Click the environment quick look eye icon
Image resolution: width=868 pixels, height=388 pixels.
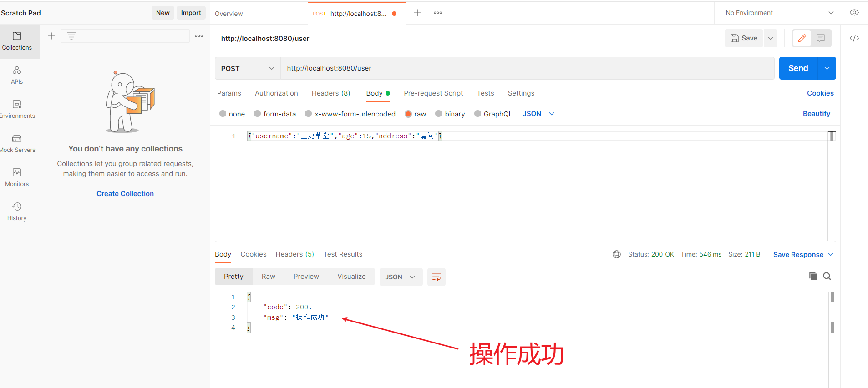click(x=854, y=13)
